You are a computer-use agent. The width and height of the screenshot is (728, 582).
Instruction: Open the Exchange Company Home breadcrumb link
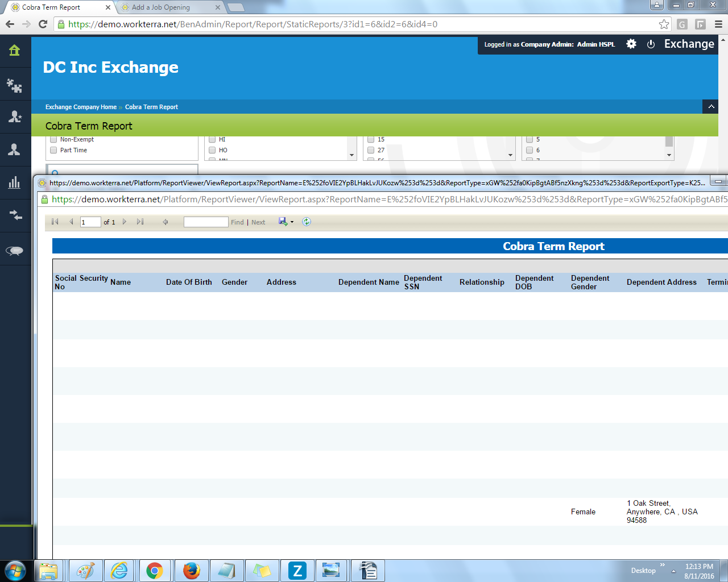(x=81, y=107)
